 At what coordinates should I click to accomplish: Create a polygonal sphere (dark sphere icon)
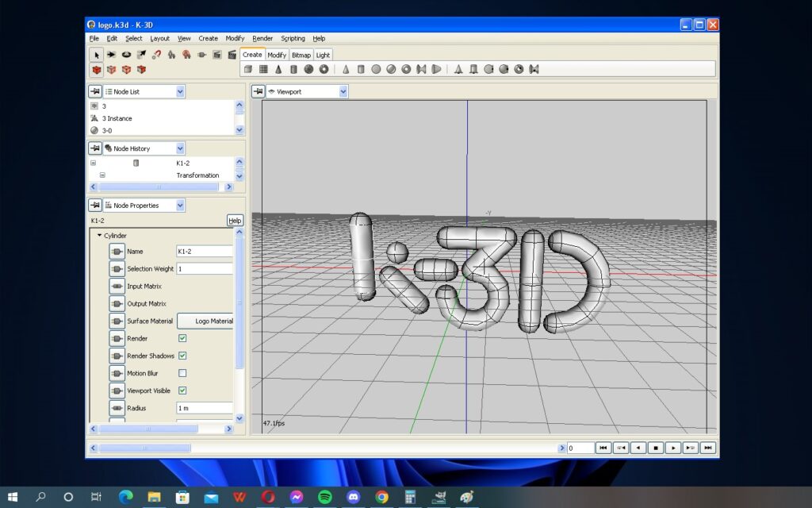click(x=308, y=69)
